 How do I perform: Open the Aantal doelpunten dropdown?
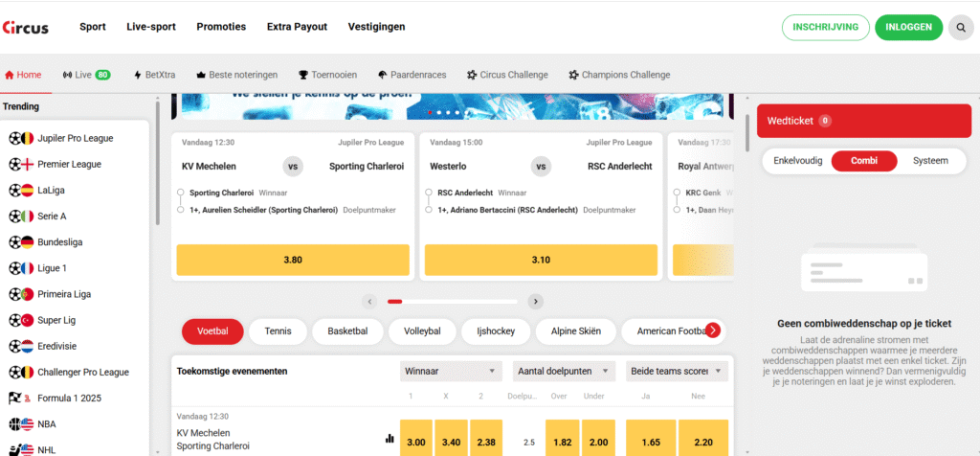(564, 371)
